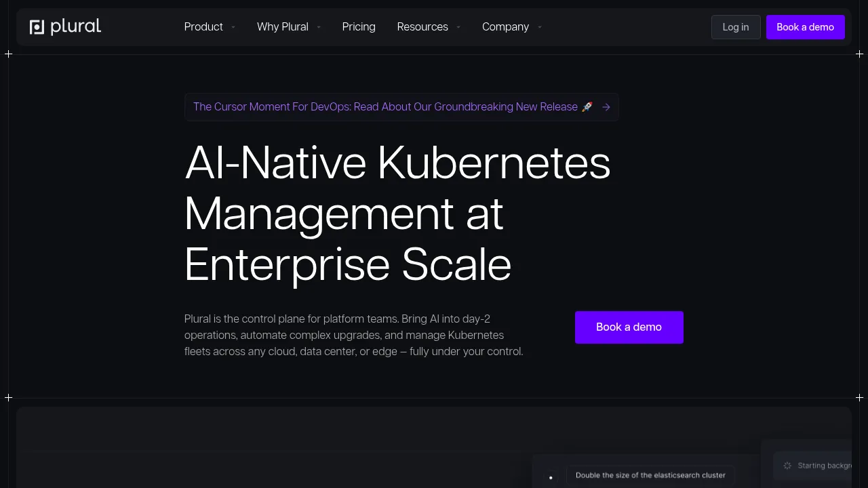The width and height of the screenshot is (868, 488).
Task: Expand the Why Plural dropdown chevron
Action: pyautogui.click(x=319, y=27)
